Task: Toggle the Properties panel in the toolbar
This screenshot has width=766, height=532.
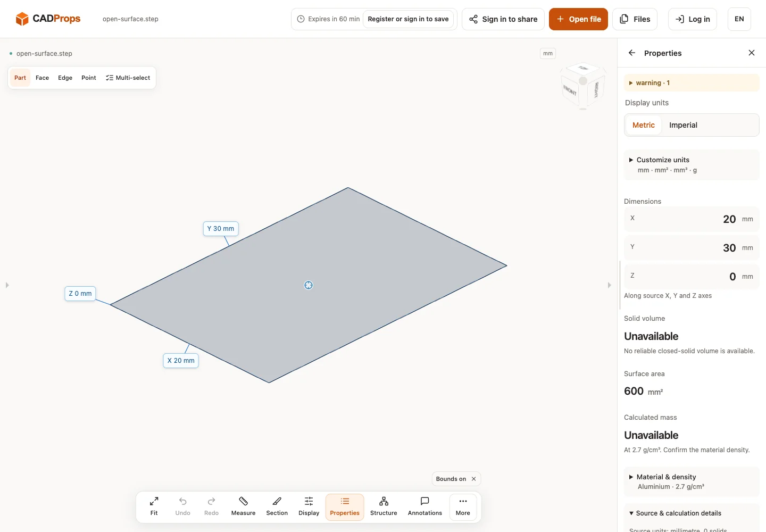Action: click(345, 507)
